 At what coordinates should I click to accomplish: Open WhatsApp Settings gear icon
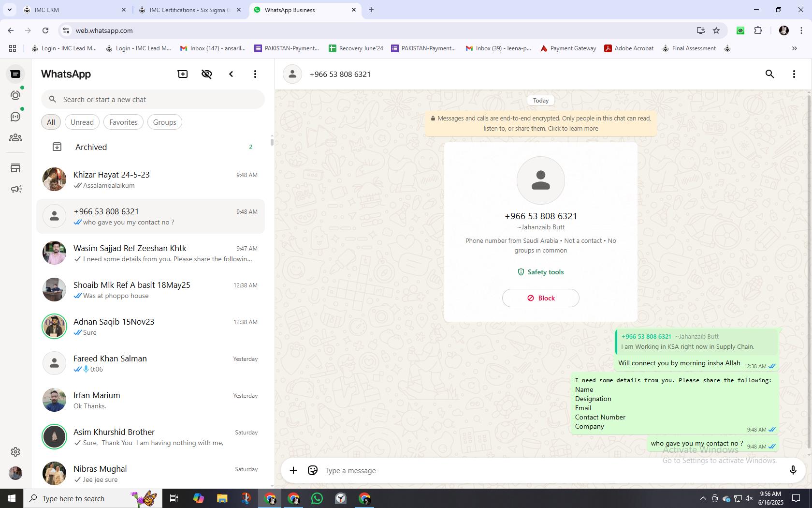(15, 451)
